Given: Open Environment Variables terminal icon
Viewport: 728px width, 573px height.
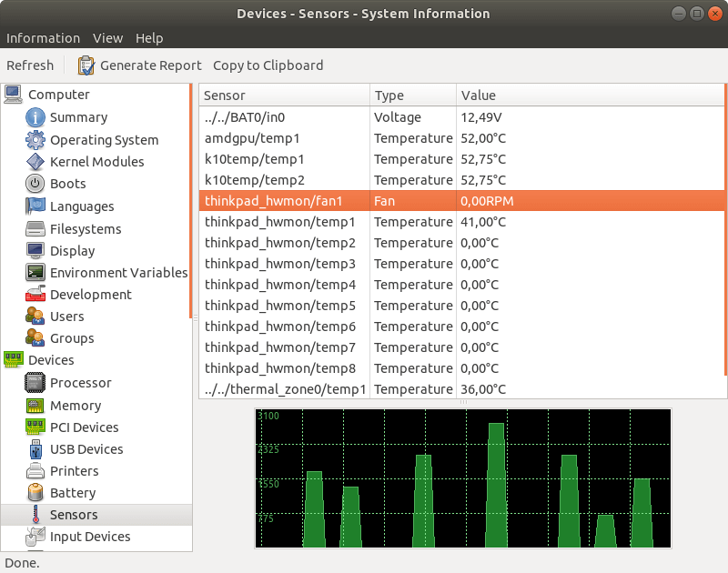Looking at the screenshot, I should pos(35,273).
